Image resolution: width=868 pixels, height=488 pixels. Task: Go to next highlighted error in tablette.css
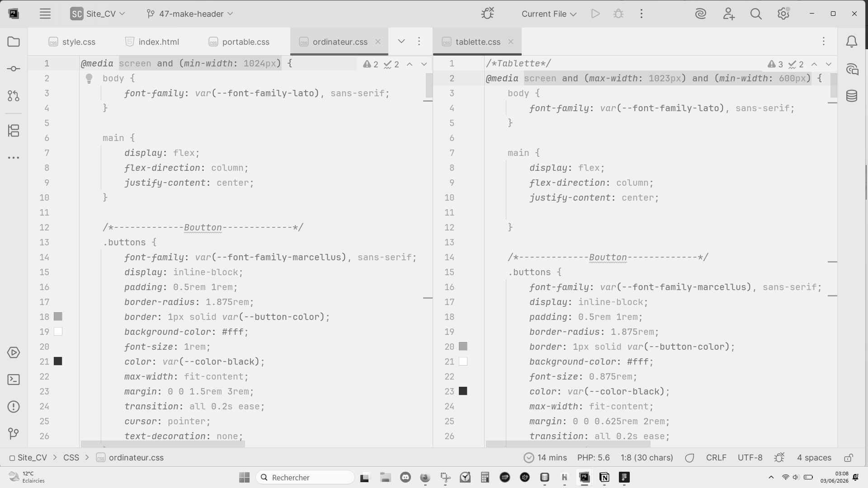829,64
